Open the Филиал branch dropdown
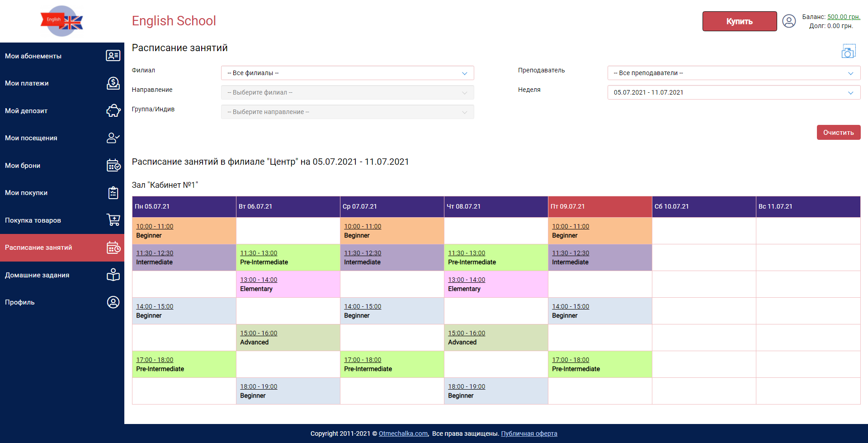Image resolution: width=868 pixels, height=443 pixels. [347, 73]
